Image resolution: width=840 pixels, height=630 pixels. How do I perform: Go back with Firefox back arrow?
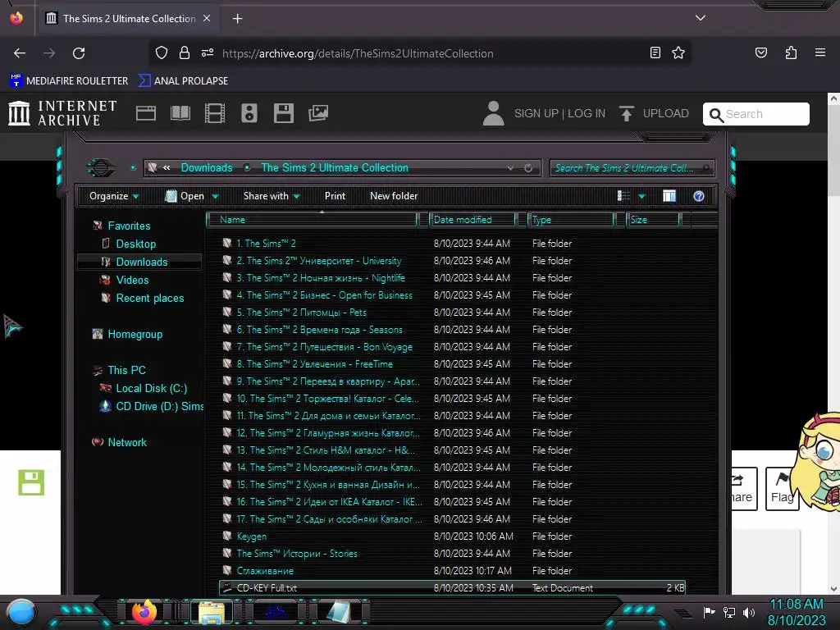click(20, 53)
